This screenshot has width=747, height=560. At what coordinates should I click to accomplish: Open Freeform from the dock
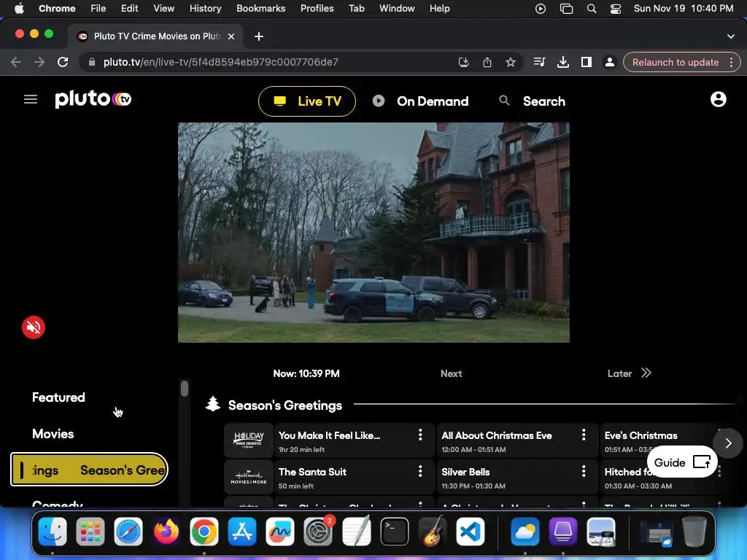[280, 531]
